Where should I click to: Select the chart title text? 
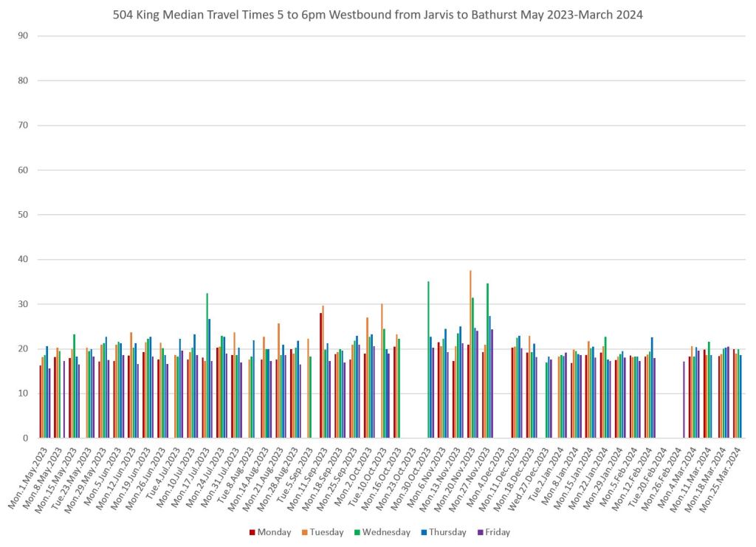378,15
